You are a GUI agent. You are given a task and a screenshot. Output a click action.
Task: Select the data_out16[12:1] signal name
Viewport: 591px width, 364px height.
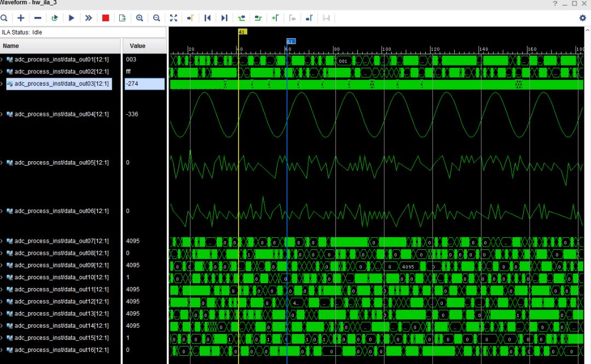(x=61, y=350)
